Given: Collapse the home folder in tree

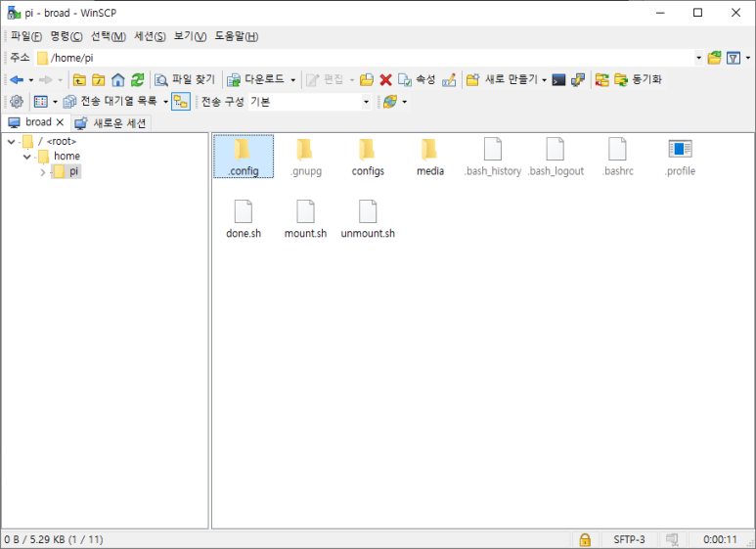Looking at the screenshot, I should pyautogui.click(x=27, y=157).
